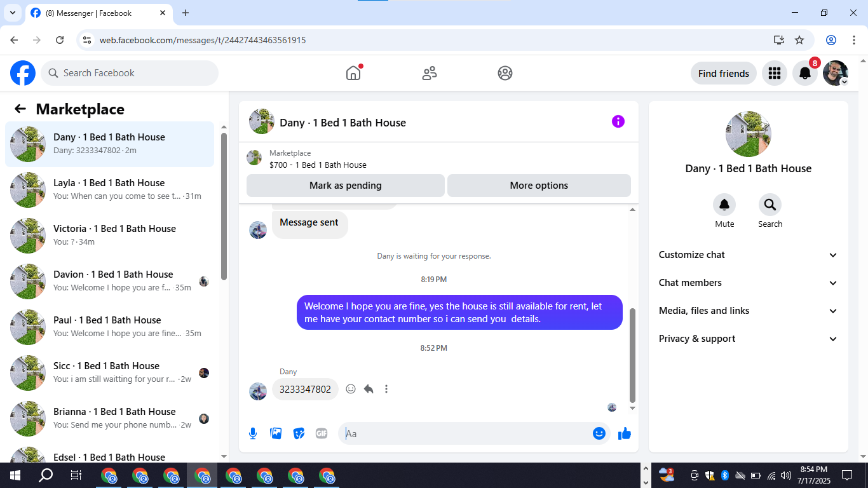Click the Facebook logo icon

(23, 73)
